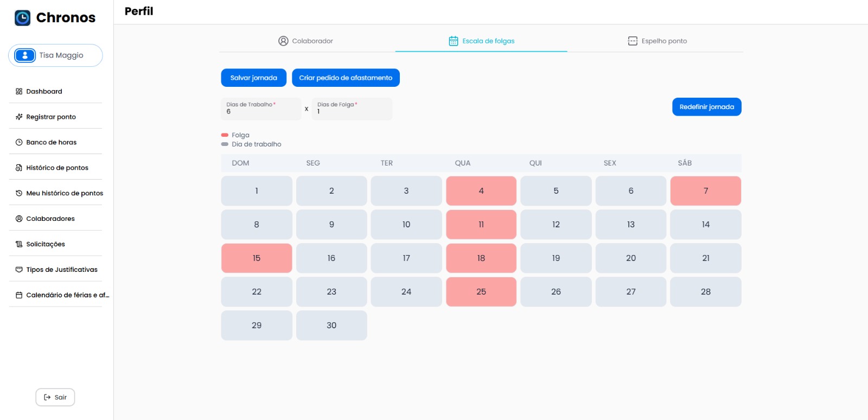Image resolution: width=868 pixels, height=420 pixels.
Task: Click the Chronos clock logo icon
Action: click(22, 18)
